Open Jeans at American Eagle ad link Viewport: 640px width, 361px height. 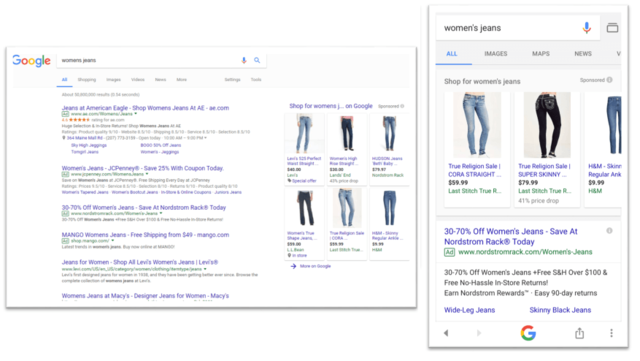pyautogui.click(x=145, y=108)
